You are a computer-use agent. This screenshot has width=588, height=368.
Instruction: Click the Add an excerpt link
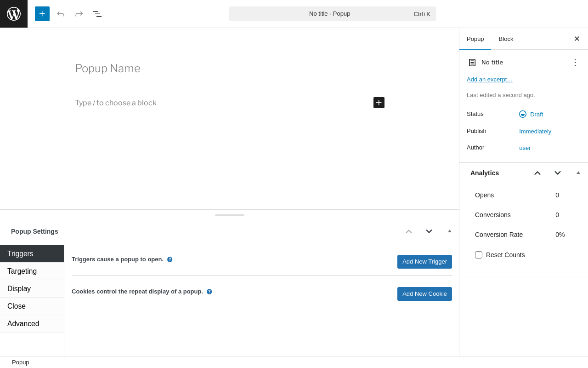(490, 80)
